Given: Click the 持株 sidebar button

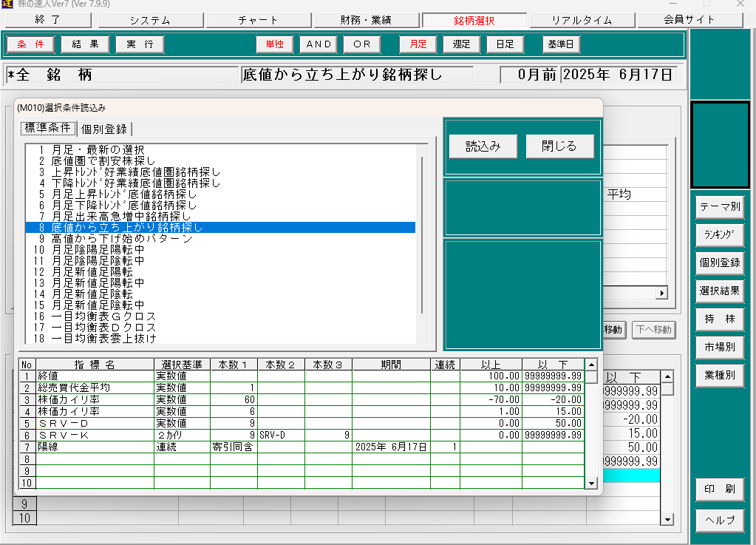Looking at the screenshot, I should coord(720,319).
